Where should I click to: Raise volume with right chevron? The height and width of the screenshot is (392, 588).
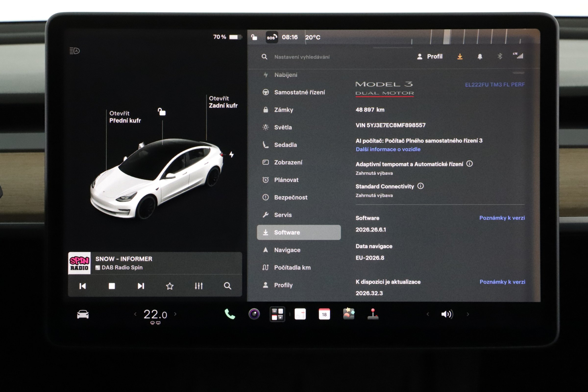coord(468,314)
